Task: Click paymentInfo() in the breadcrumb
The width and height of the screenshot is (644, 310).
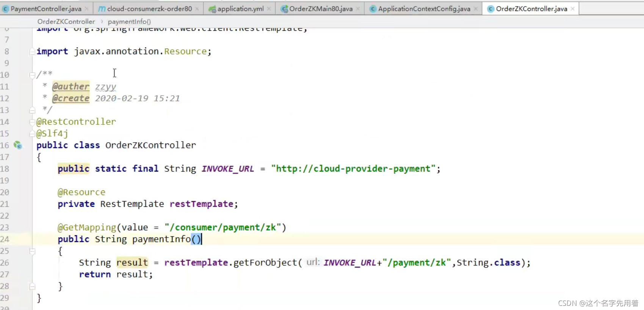Action: pyautogui.click(x=129, y=22)
